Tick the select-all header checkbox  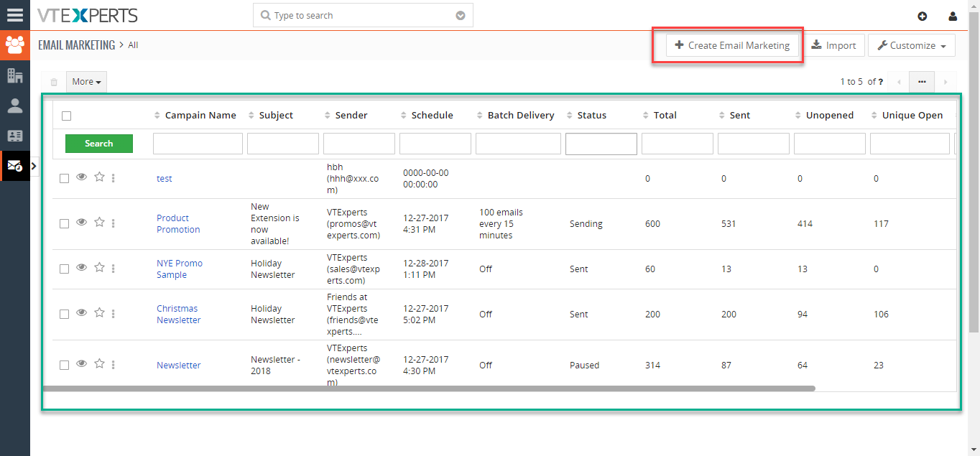coord(67,116)
